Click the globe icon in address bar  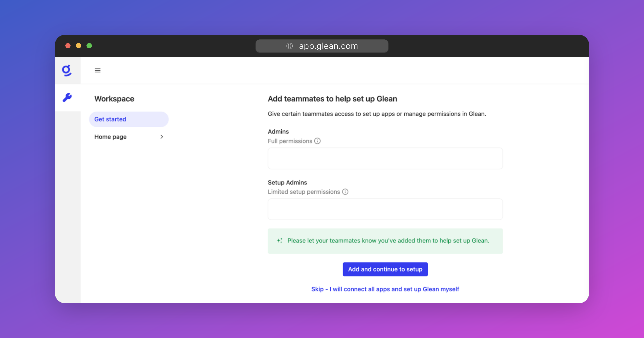290,46
